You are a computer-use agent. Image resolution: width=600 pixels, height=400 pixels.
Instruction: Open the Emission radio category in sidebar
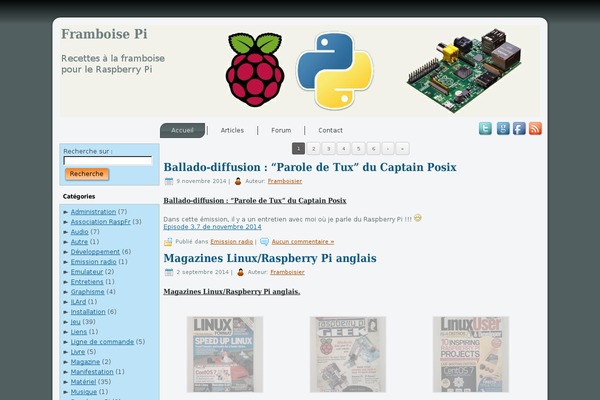click(x=93, y=261)
